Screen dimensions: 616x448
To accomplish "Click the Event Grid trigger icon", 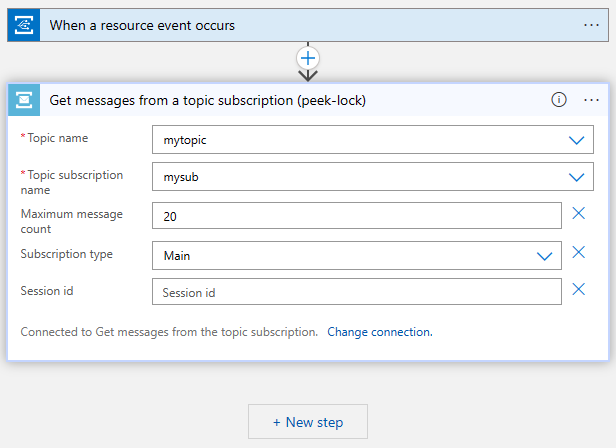I will pos(22,25).
